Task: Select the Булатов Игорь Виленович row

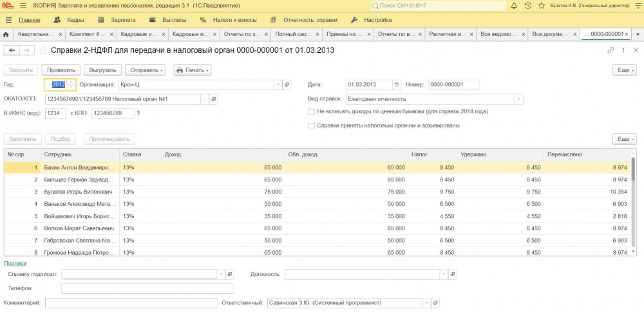Action: tap(78, 192)
